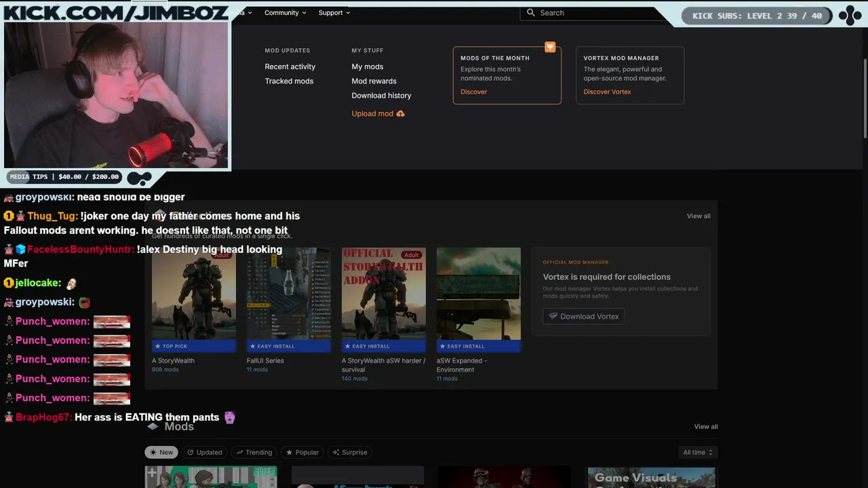The height and width of the screenshot is (488, 868).
Task: Click the FallUI Series title
Action: (265, 361)
